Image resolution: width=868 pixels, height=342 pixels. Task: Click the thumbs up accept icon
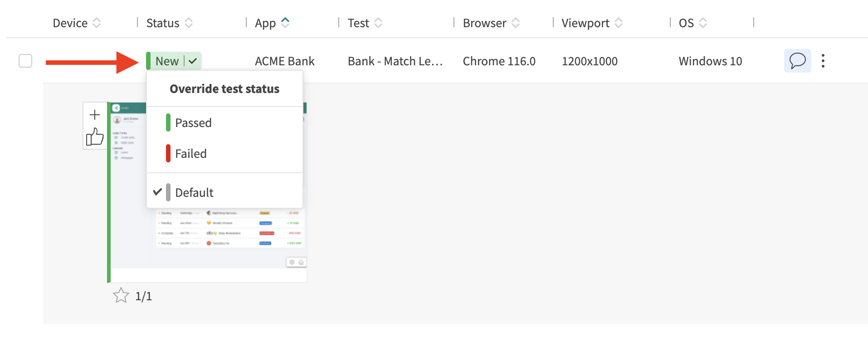click(95, 137)
